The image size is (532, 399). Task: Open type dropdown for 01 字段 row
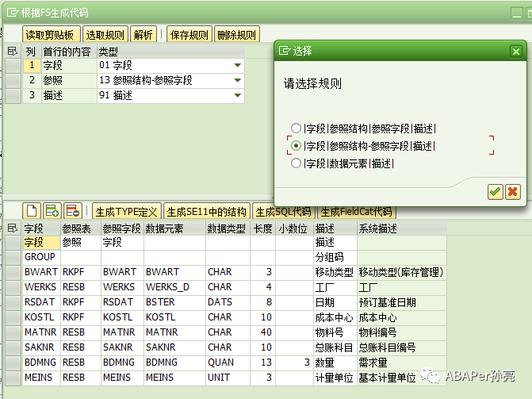coord(238,65)
